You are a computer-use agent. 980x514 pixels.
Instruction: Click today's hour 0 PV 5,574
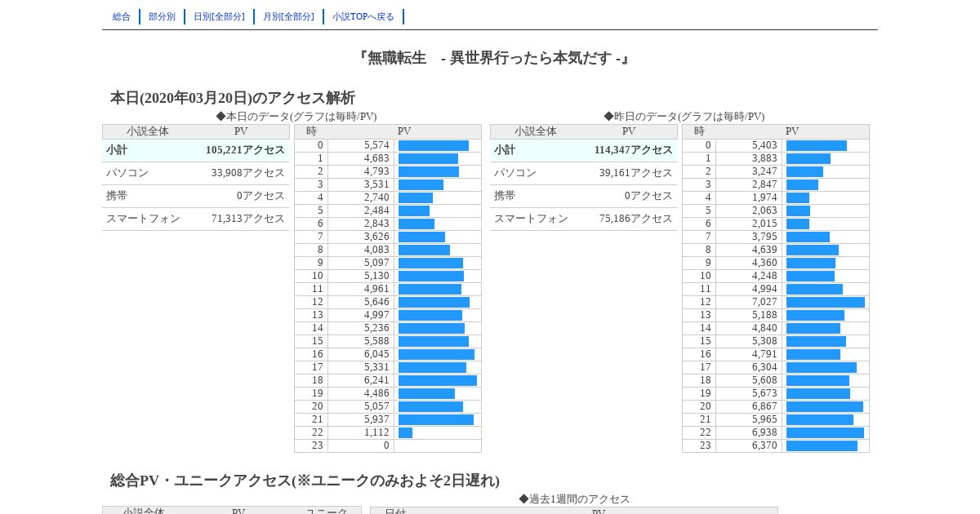(376, 145)
